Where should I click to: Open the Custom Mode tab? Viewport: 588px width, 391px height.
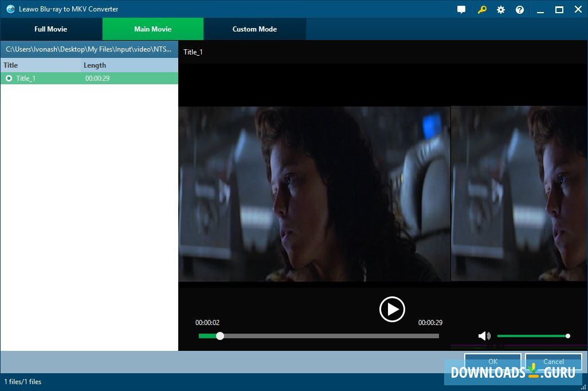tap(254, 29)
